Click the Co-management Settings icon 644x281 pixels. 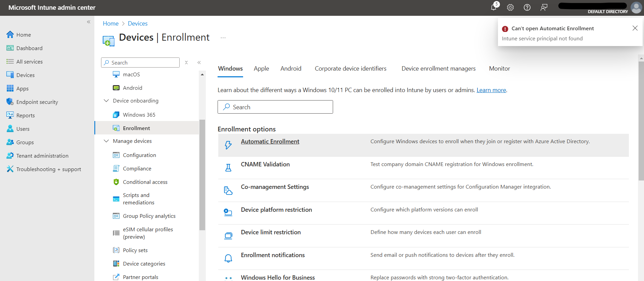point(228,191)
